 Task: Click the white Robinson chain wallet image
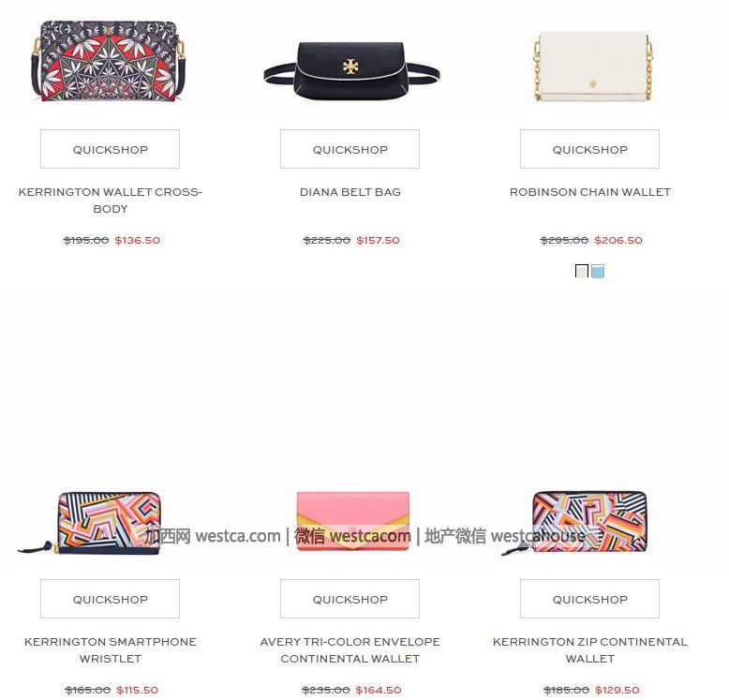593,67
